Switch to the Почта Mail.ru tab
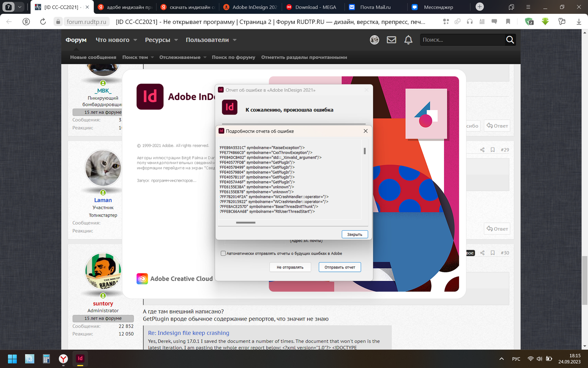The image size is (588, 368). (375, 7)
